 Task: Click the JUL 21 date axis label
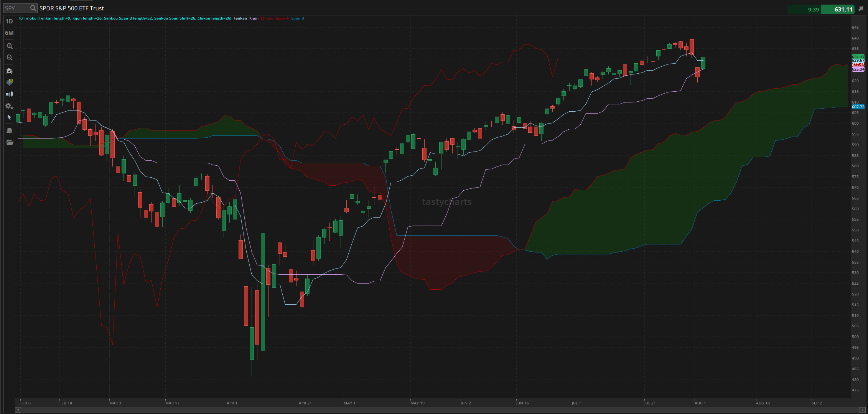pyautogui.click(x=650, y=403)
